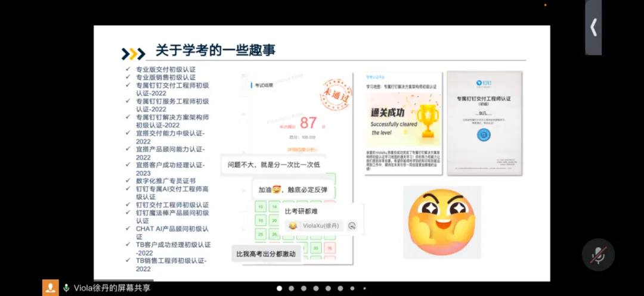
Task: Click the '专业版销售初级认证' list item
Action: pyautogui.click(x=166, y=77)
